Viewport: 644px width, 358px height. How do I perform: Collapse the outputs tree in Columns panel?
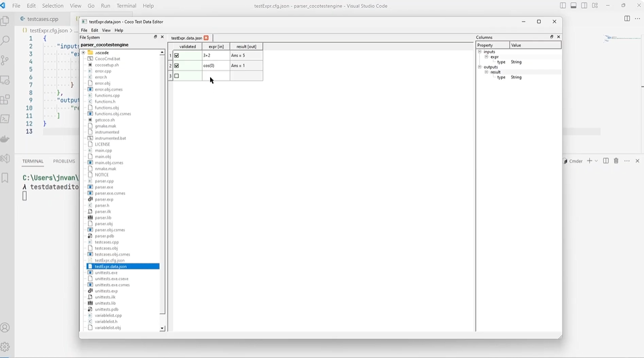coord(480,67)
